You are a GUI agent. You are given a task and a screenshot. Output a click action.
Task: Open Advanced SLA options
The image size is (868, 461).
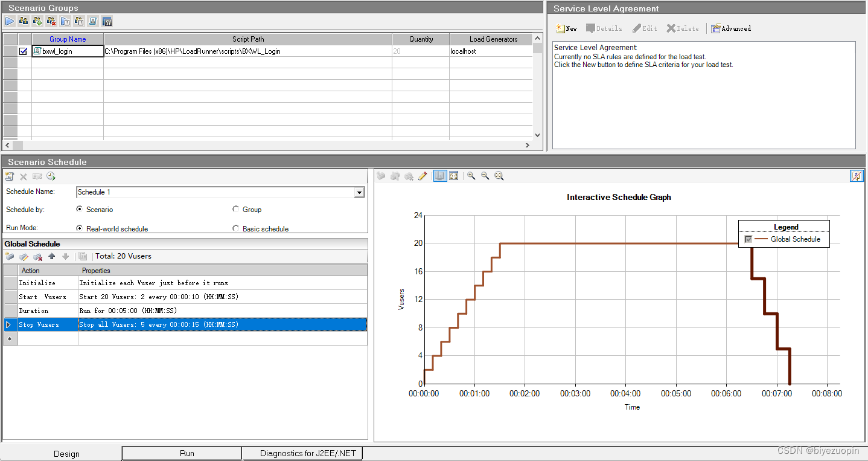pyautogui.click(x=731, y=28)
